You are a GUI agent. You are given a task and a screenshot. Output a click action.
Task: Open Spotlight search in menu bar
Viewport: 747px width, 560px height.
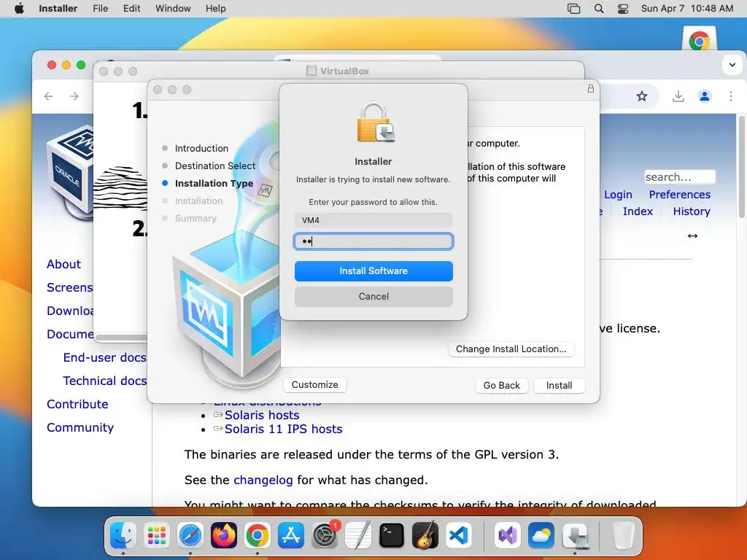(x=599, y=9)
